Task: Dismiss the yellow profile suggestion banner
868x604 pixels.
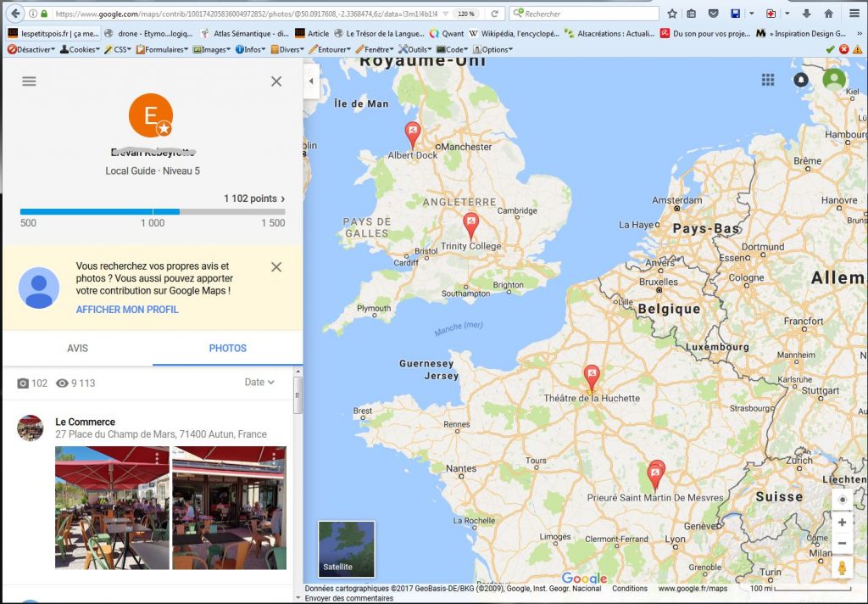Action: tap(276, 267)
